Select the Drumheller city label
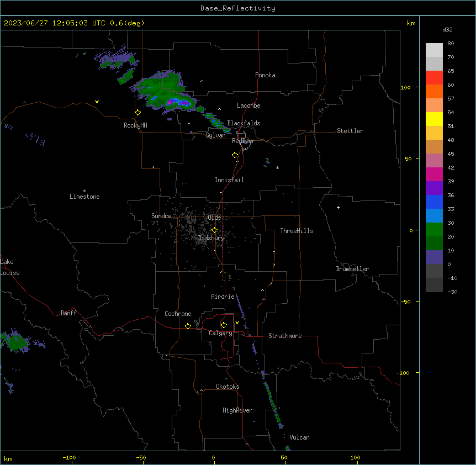The height and width of the screenshot is (465, 476). [352, 269]
